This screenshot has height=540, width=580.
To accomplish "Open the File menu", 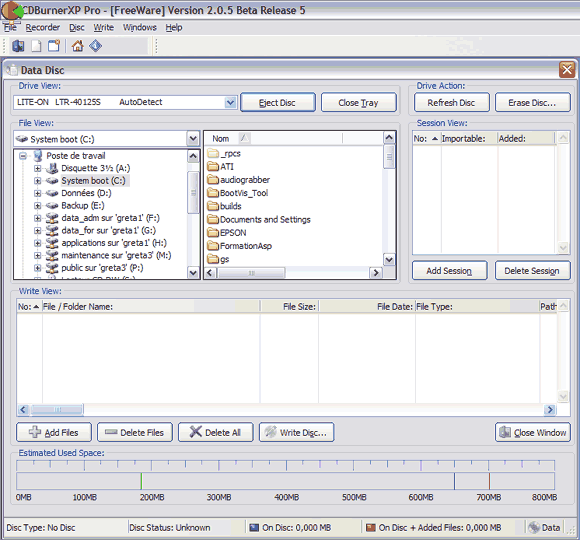I will tap(10, 27).
